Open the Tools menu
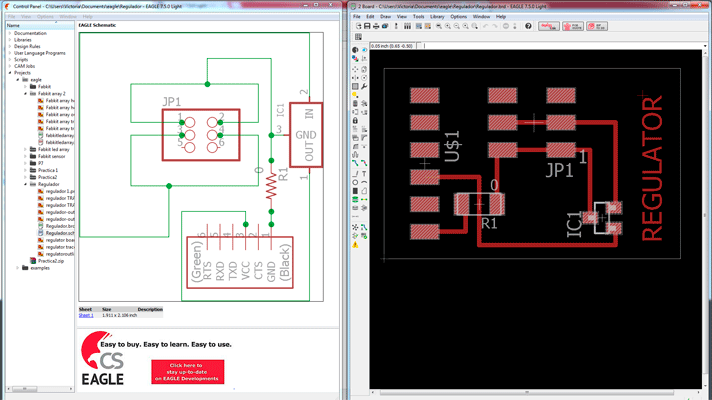 tap(418, 16)
